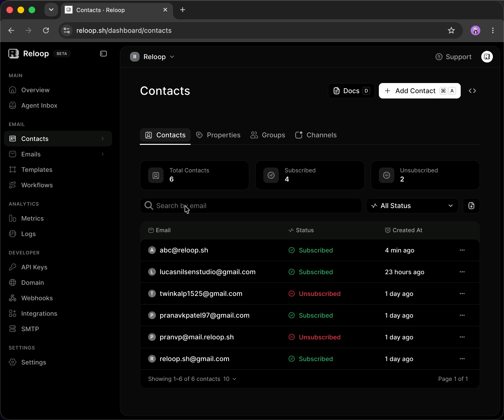Viewport: 504px width, 420px height.
Task: Click Unsubscribed status of twinkalp1525@gmail.com
Action: tap(315, 294)
